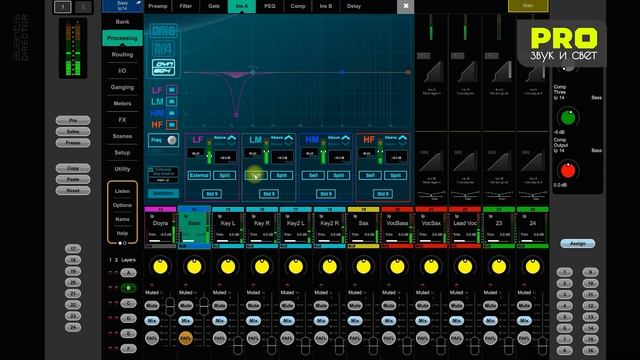Viewport: 640px width, 360px height.
Task: Open the VocBass channel strip display
Action: (397, 228)
